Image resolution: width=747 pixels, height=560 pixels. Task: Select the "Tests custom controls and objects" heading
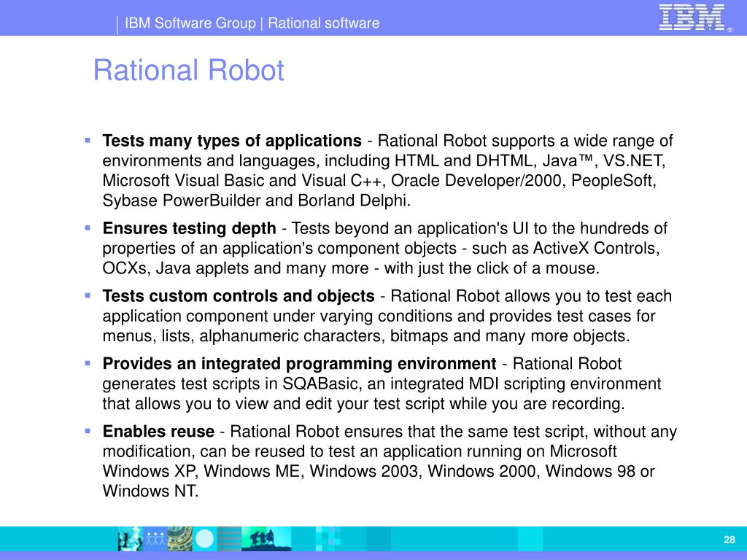(239, 296)
